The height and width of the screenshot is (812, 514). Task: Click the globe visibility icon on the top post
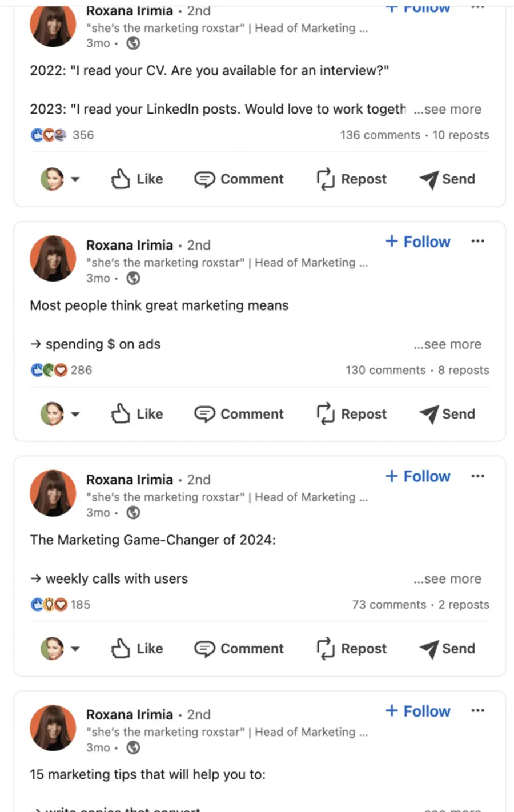(x=132, y=43)
